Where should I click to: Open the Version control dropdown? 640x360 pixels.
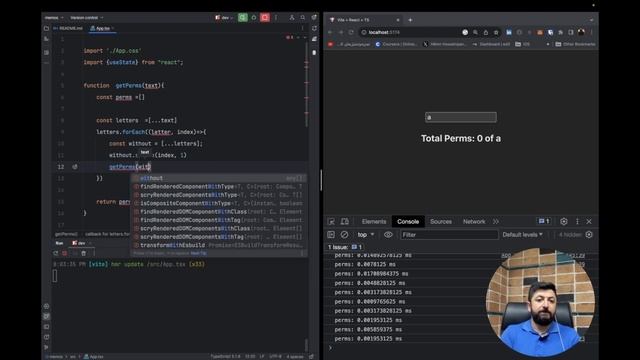(87, 18)
